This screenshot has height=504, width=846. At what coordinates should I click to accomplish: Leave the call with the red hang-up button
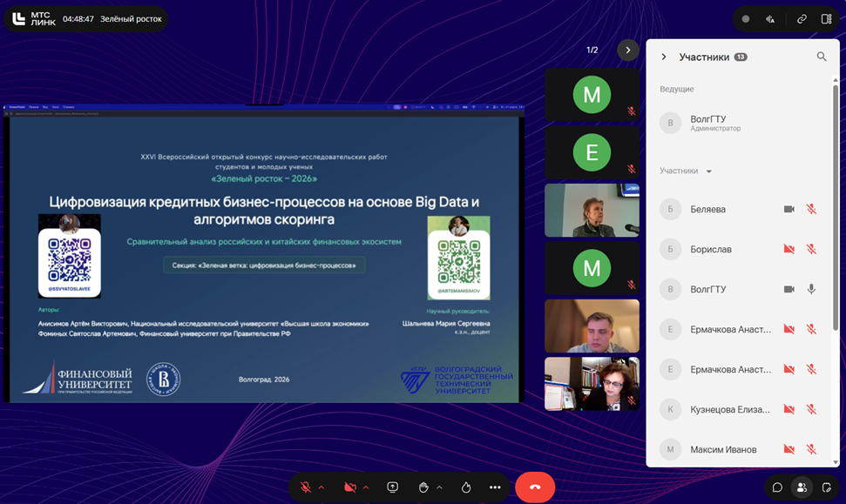pos(535,487)
